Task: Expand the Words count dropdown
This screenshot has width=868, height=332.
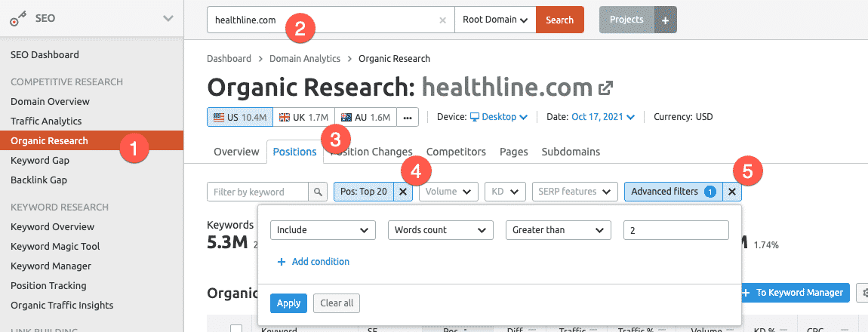Action: click(x=440, y=230)
